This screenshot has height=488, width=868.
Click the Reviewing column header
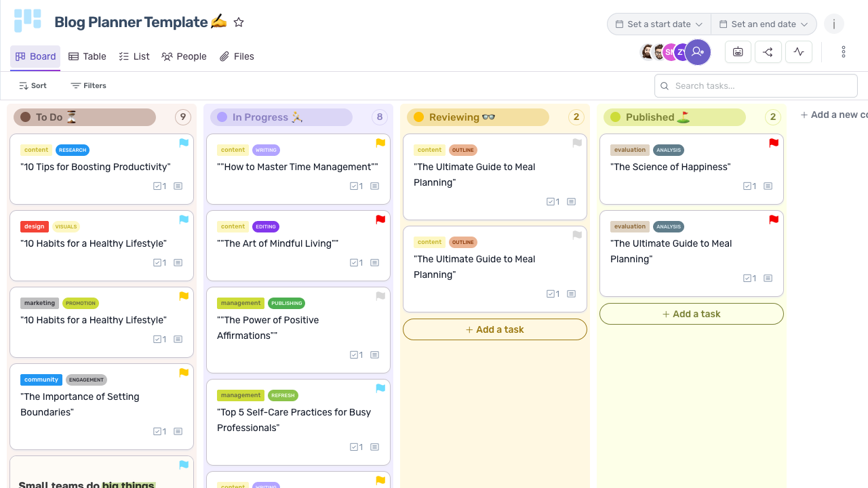478,117
